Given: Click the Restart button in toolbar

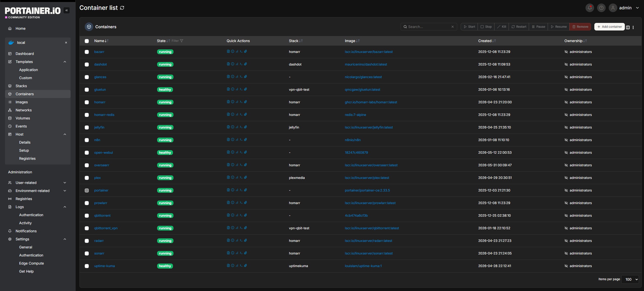Looking at the screenshot, I should [x=519, y=27].
